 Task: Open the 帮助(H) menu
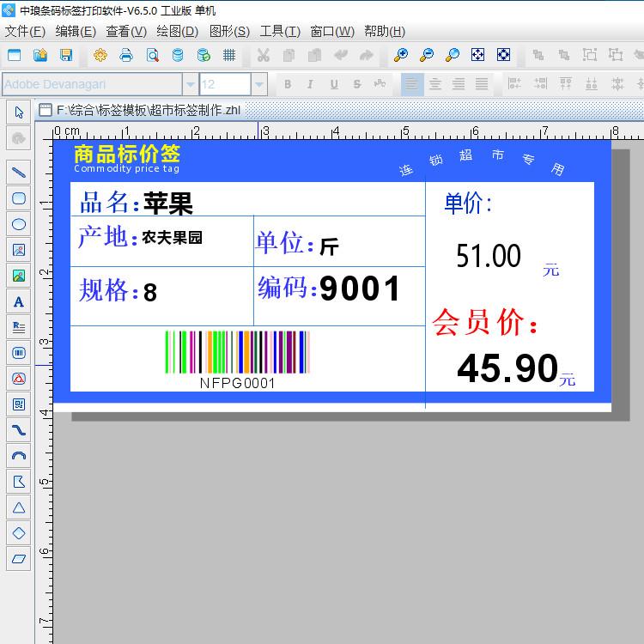[x=385, y=31]
